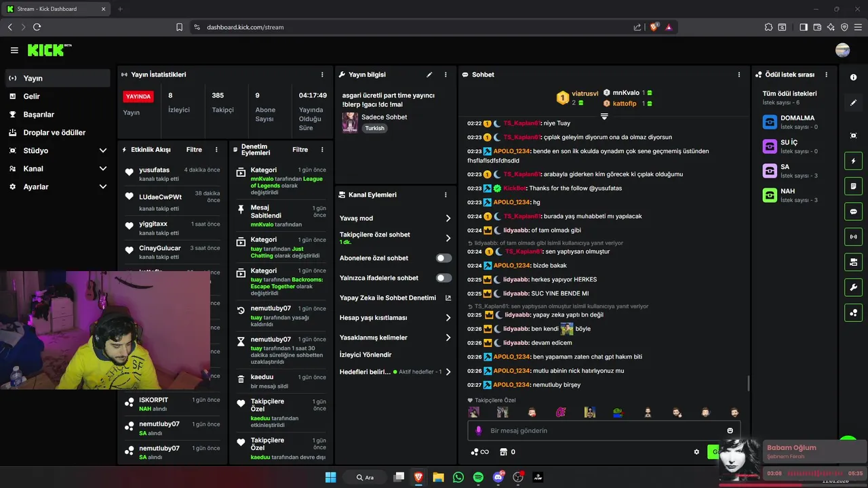The height and width of the screenshot is (488, 868).
Task: Open Ödül istek sırası options menu
Action: pos(826,75)
